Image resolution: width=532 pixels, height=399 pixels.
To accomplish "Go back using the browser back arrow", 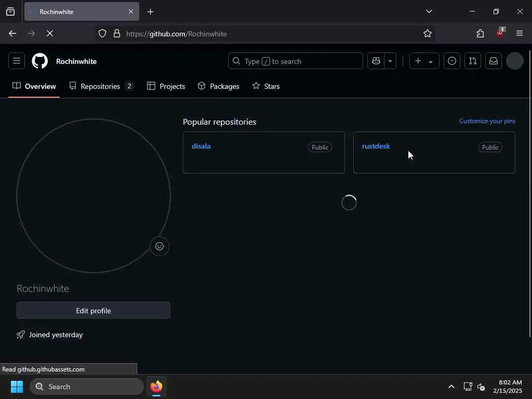I will pos(12,33).
